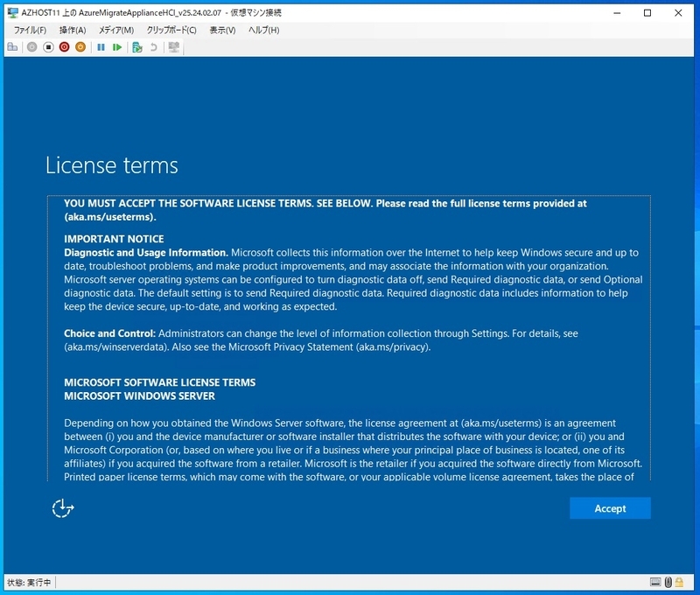Screen dimensions: 700x595
Task: Open the 表示(V) menu
Action: tap(222, 30)
